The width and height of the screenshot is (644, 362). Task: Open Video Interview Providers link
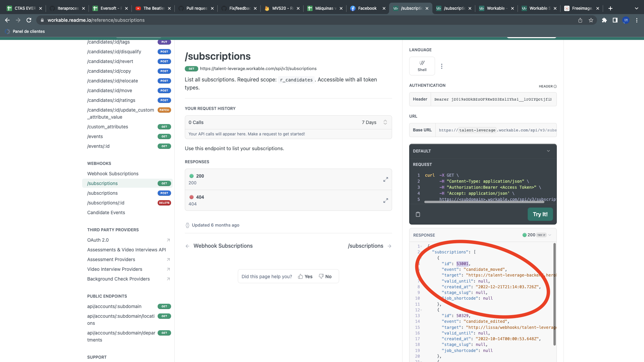[x=129, y=269]
